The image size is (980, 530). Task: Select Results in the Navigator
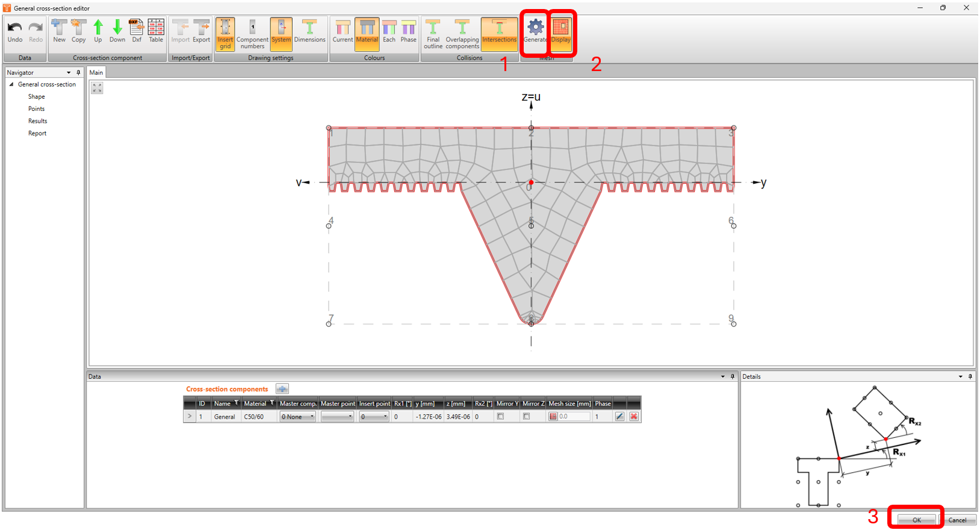37,121
